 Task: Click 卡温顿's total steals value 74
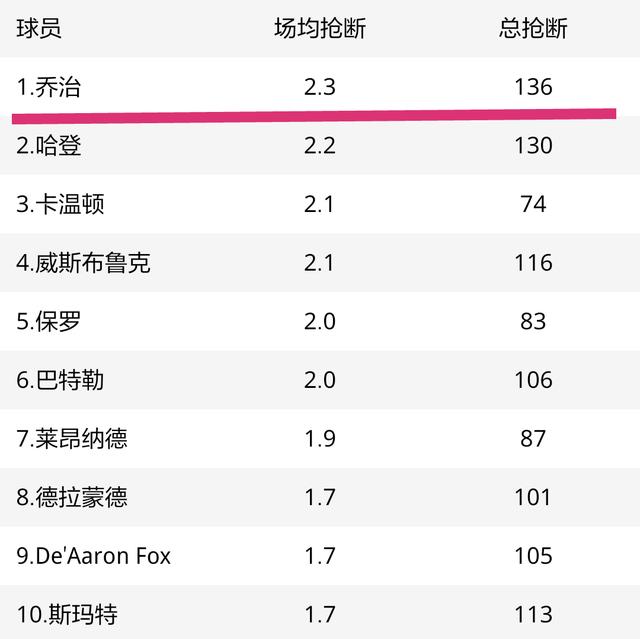(533, 204)
